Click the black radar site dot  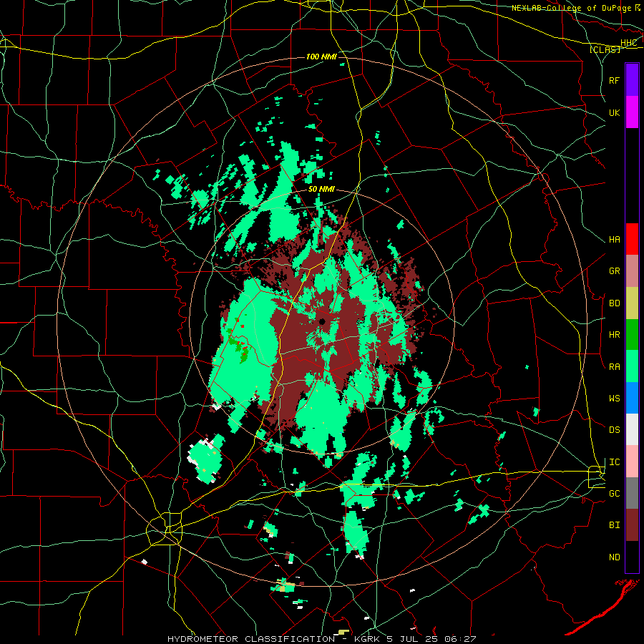point(323,321)
